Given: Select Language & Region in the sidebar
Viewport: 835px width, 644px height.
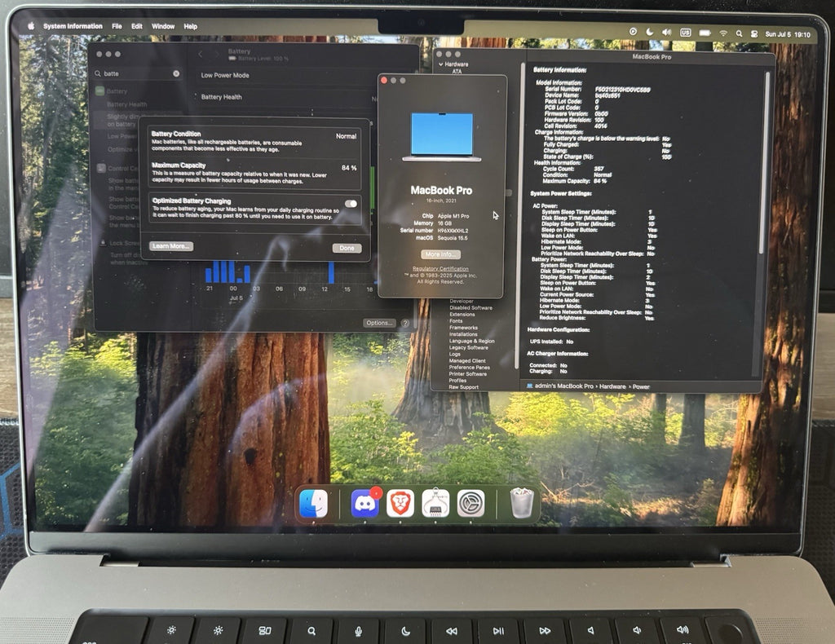Looking at the screenshot, I should click(x=472, y=341).
